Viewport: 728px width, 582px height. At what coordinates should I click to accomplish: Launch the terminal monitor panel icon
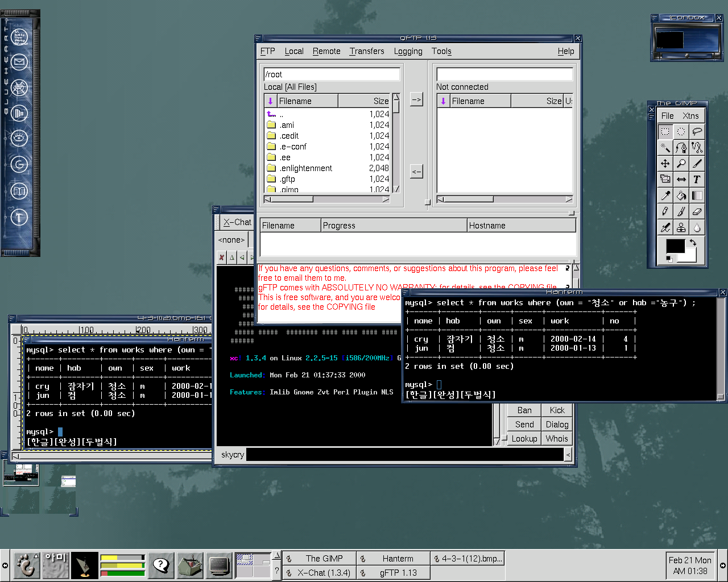click(218, 566)
